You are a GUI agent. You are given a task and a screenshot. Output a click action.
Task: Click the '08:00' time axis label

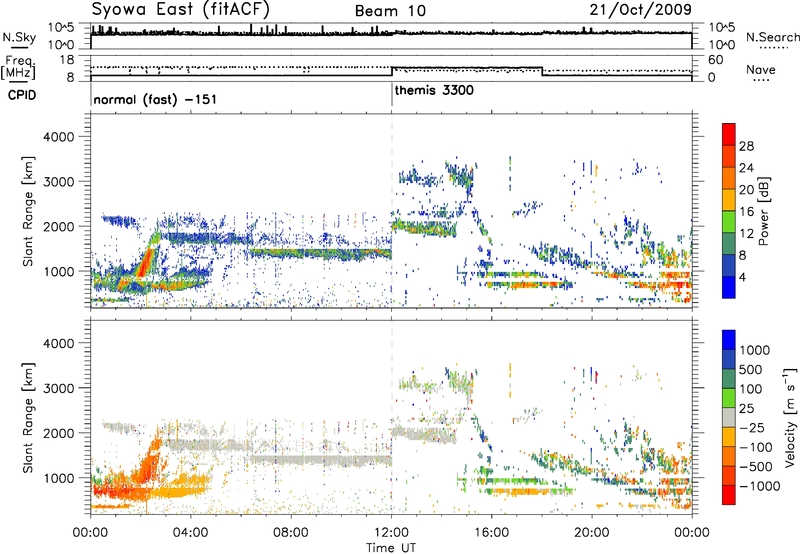pyautogui.click(x=291, y=533)
